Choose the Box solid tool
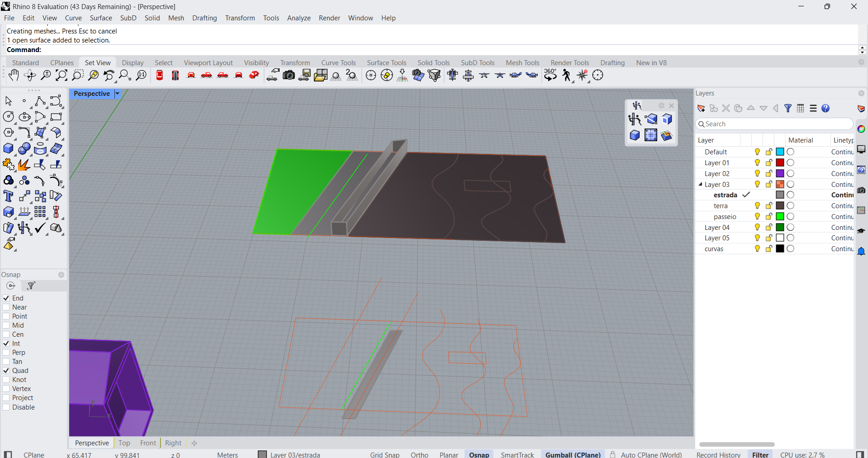This screenshot has height=458, width=868. [x=8, y=148]
